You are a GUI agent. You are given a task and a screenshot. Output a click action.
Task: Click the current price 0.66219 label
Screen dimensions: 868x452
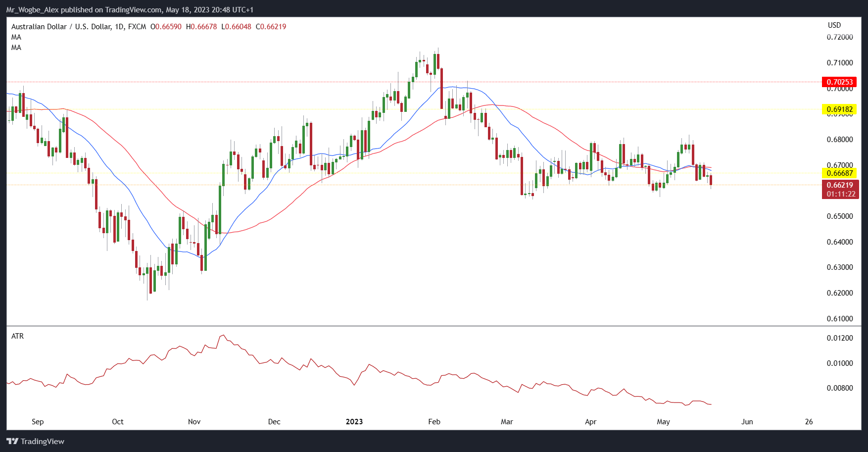point(840,185)
